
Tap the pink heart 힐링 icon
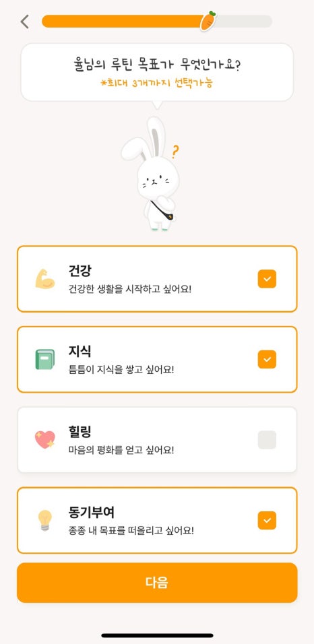point(44,440)
